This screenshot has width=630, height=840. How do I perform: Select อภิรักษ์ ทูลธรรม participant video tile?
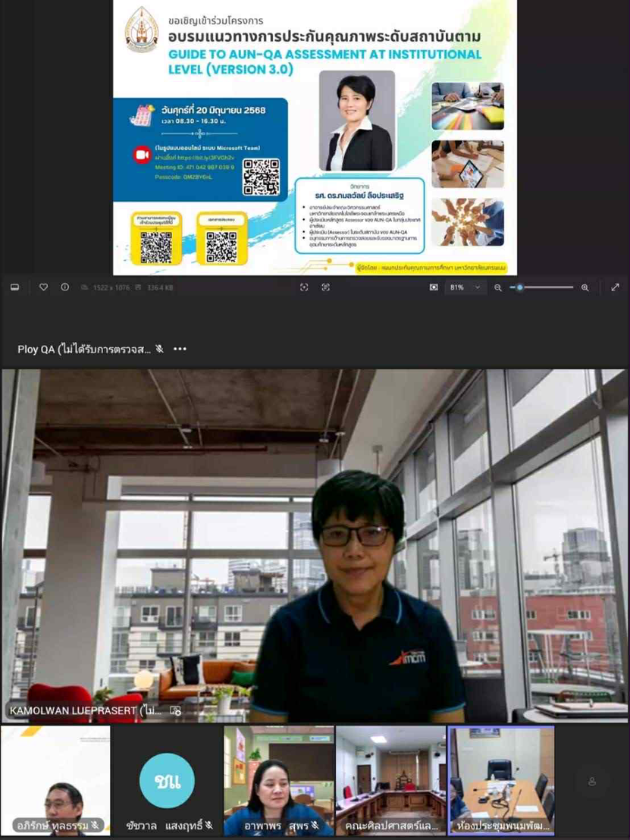pyautogui.click(x=55, y=781)
